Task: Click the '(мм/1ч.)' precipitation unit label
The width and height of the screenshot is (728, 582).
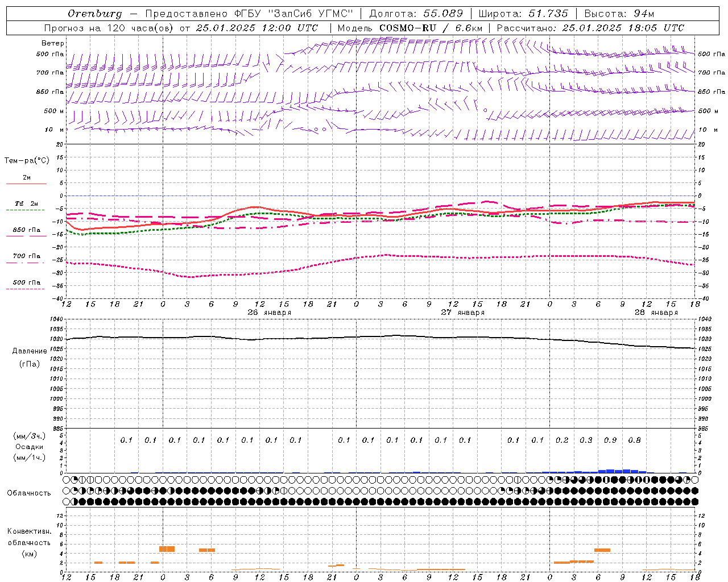Action: [x=30, y=458]
